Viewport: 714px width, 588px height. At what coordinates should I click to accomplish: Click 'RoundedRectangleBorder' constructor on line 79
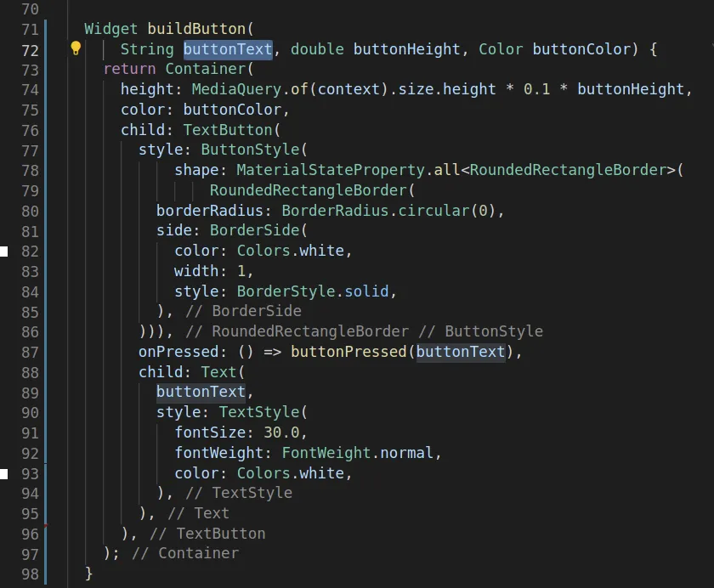[x=308, y=190]
